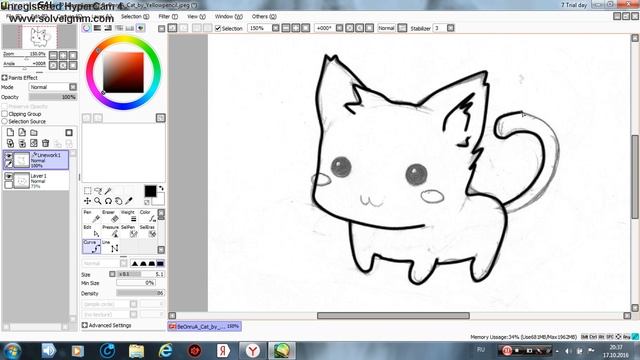Adjust the Density slider
Image resolution: width=640 pixels, height=360 pixels.
coord(140,293)
